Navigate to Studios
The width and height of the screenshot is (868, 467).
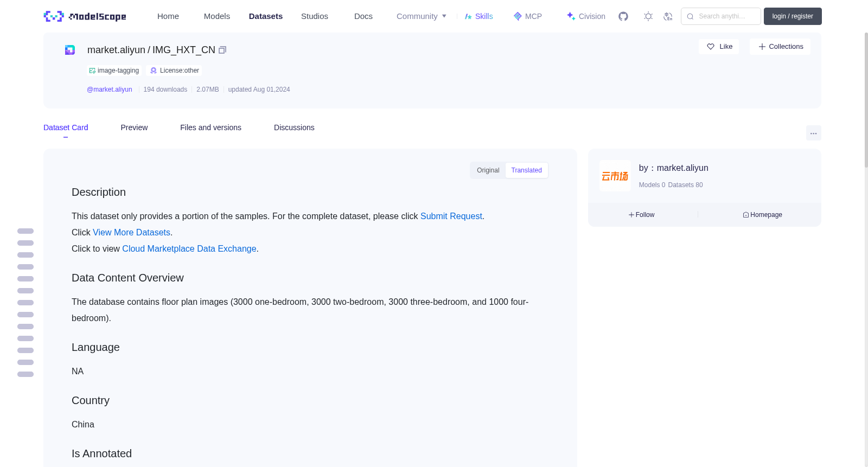point(315,16)
